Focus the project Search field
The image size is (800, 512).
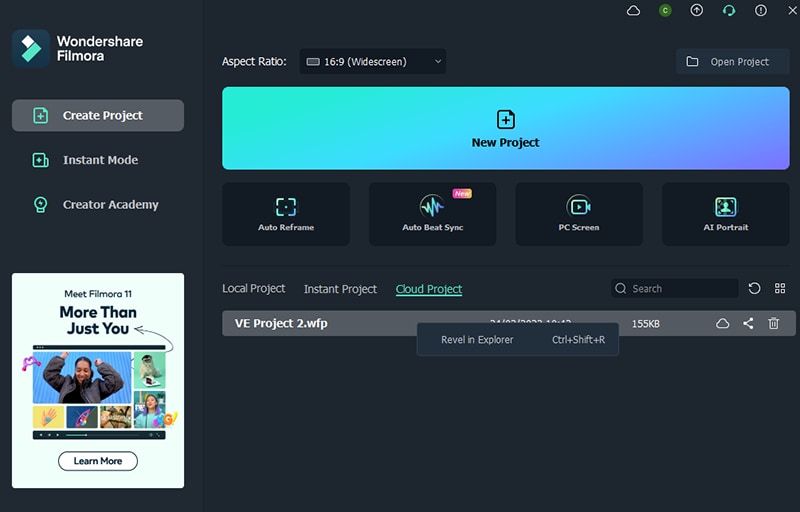(x=674, y=289)
